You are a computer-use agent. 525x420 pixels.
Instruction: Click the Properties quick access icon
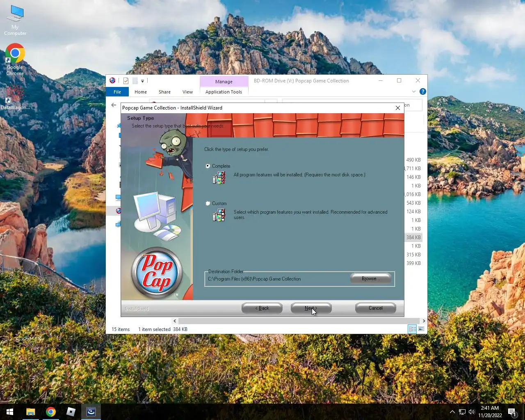126,81
